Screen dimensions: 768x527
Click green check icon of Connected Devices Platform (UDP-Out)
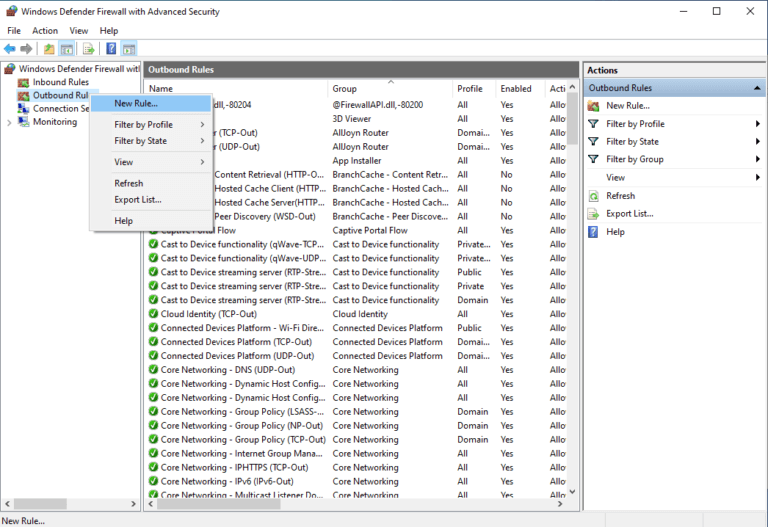click(x=153, y=356)
